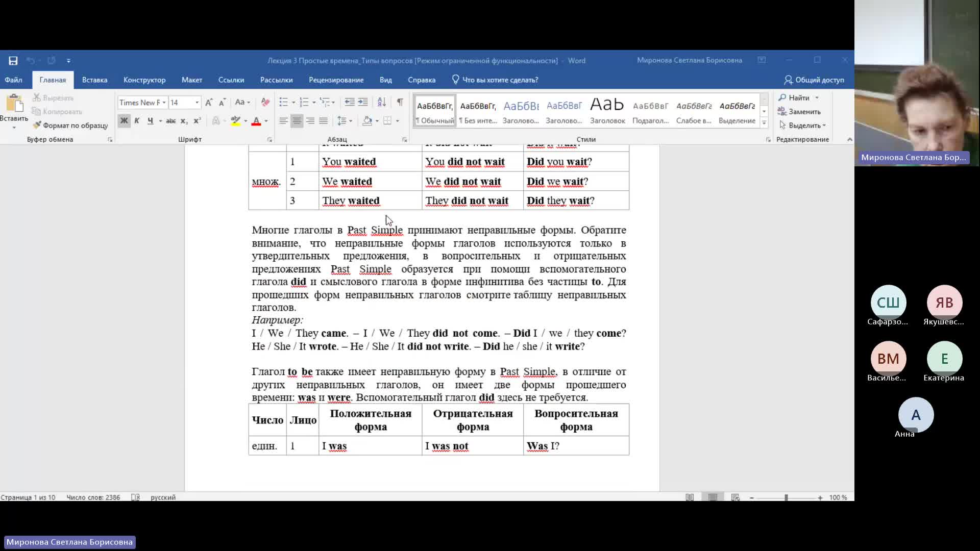Viewport: 980px width, 551px height.
Task: Start a numbered list
Action: coord(304,103)
